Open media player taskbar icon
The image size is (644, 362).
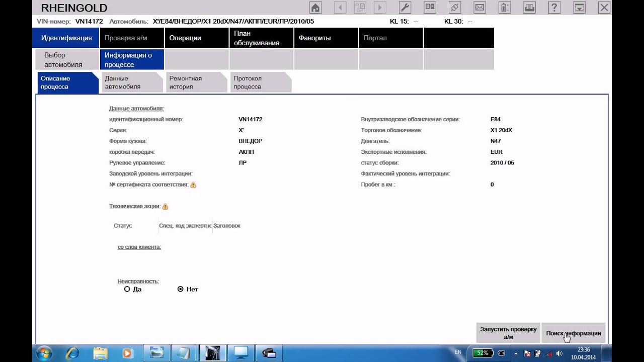click(x=127, y=353)
